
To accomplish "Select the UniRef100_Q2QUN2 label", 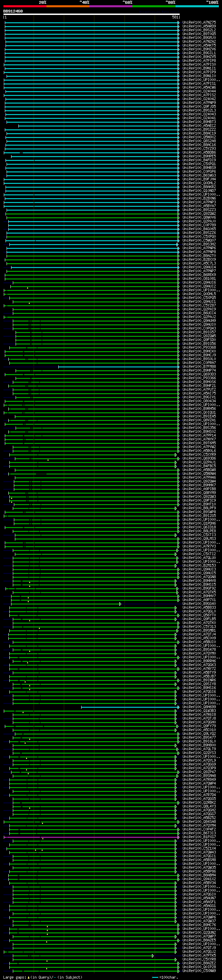I will coord(199,932).
